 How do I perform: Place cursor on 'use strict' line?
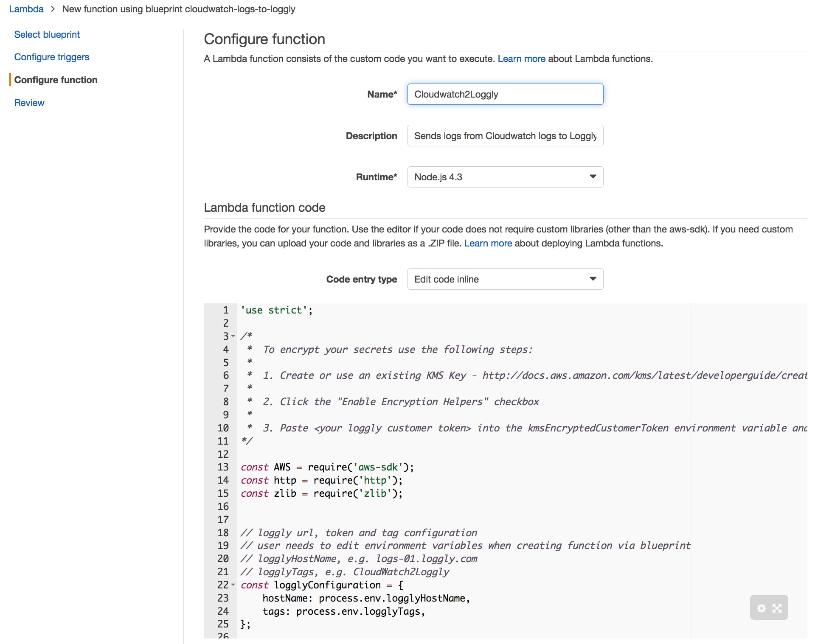[276, 310]
